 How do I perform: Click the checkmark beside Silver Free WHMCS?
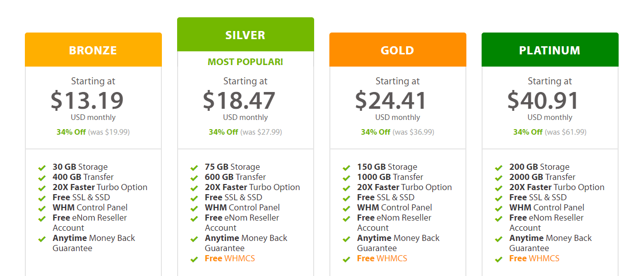coord(194,259)
